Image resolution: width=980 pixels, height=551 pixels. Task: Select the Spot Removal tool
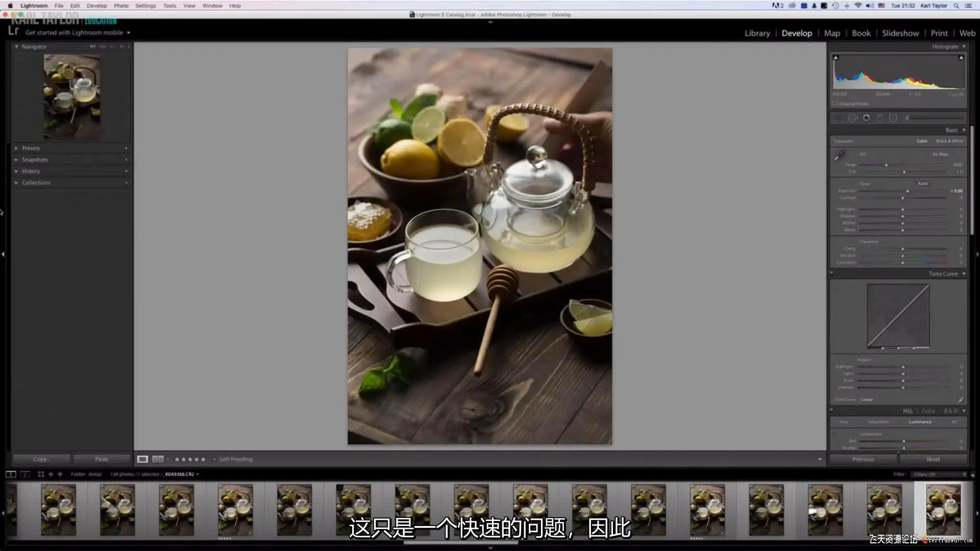click(x=852, y=118)
